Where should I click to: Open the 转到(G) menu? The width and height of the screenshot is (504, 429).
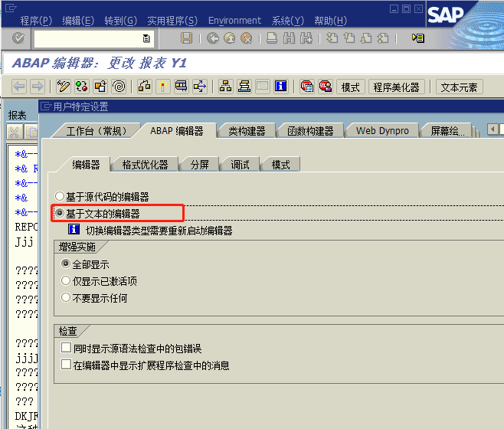pos(120,21)
